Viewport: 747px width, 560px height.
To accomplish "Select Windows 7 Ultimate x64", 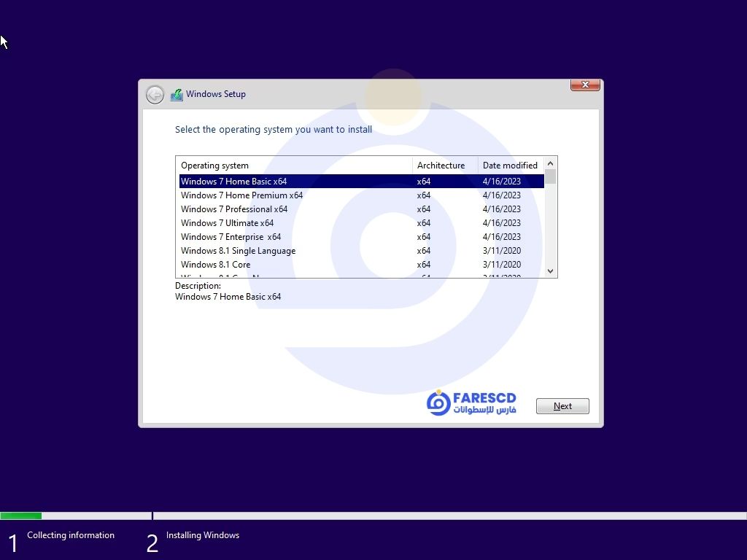I will (x=362, y=223).
